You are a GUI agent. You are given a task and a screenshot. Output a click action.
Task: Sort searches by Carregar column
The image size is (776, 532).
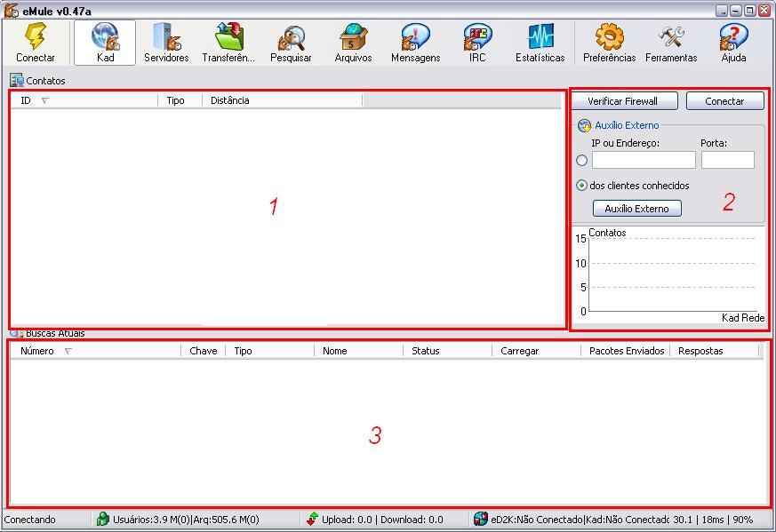click(x=537, y=351)
